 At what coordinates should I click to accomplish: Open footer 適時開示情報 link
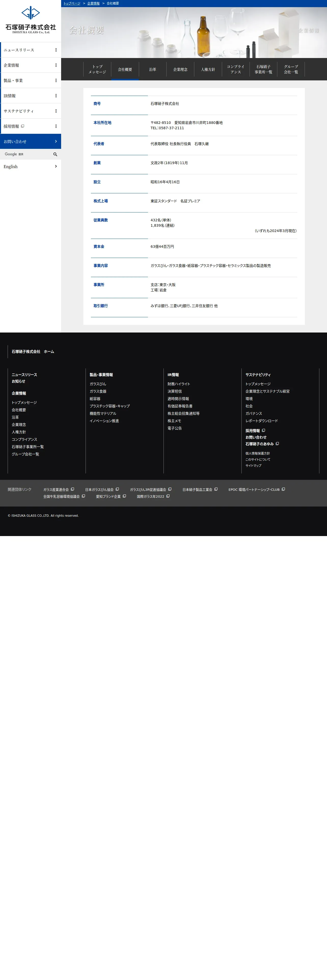click(178, 399)
